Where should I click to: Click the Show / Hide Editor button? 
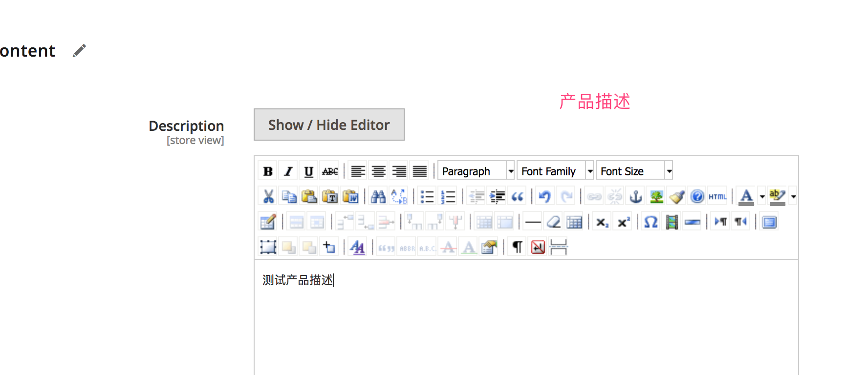pyautogui.click(x=329, y=125)
